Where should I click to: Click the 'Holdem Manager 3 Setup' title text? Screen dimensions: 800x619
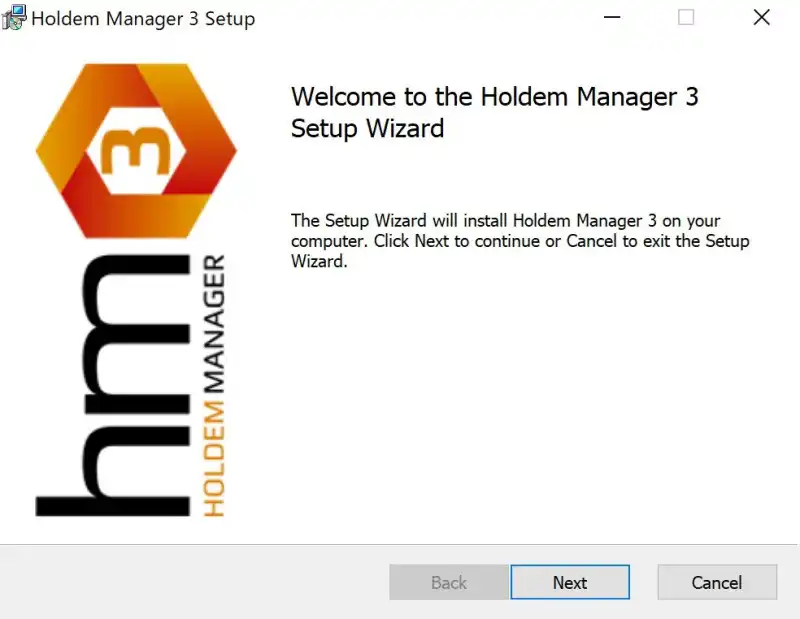143,19
